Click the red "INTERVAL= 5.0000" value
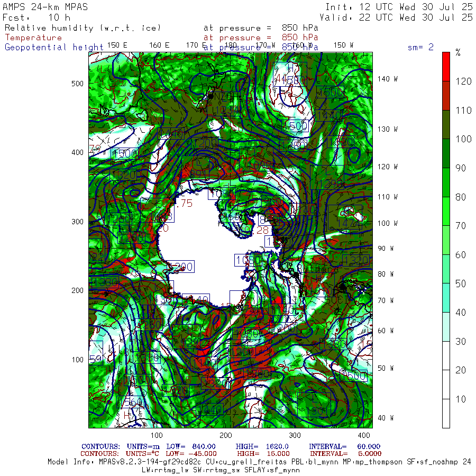The height and width of the screenshot is (476, 476). (x=345, y=454)
